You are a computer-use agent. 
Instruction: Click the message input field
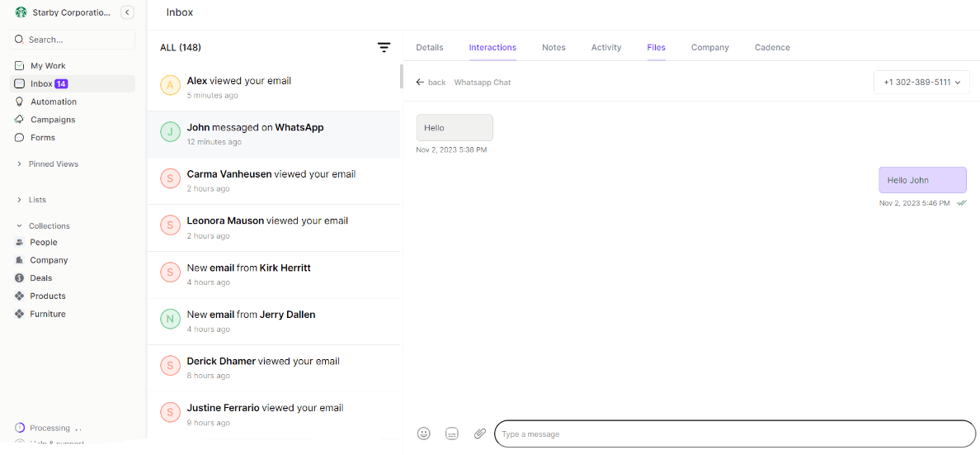(734, 434)
